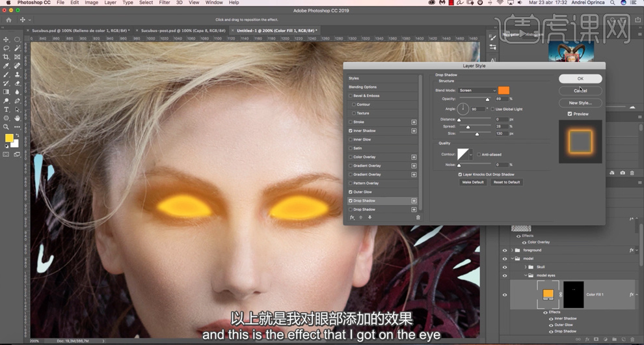Open the Filter menu

[x=165, y=3]
